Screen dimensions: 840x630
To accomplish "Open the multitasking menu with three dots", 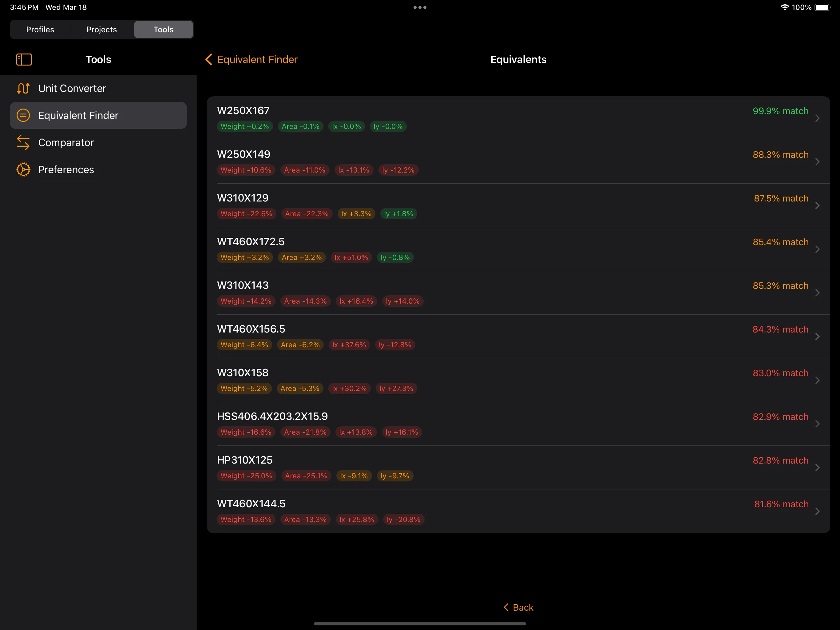I will [419, 7].
